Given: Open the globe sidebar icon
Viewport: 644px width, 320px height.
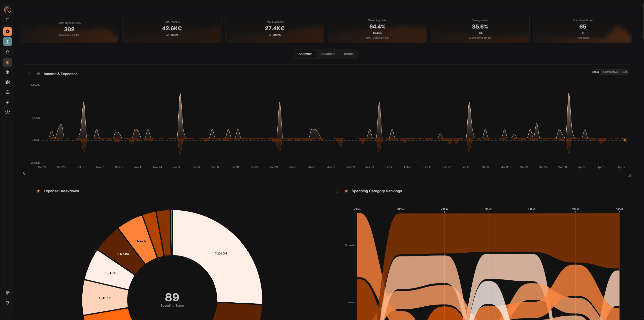Looking at the screenshot, I should coord(8,92).
